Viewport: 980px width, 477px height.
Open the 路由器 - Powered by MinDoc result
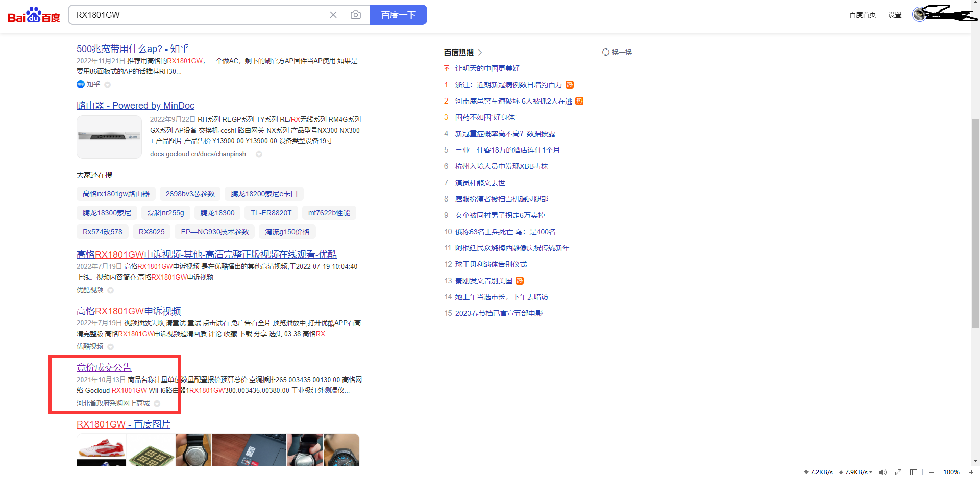point(135,106)
